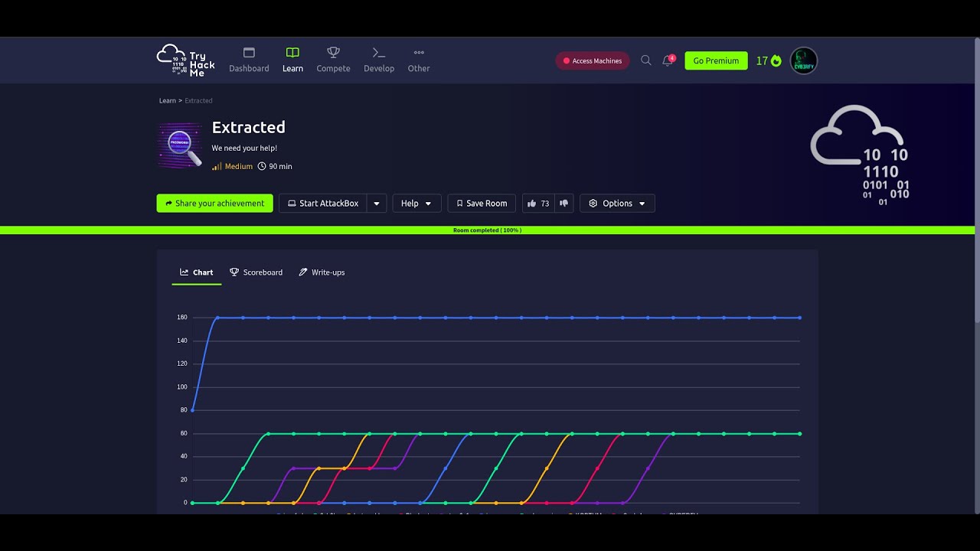Click the Extracted room title
Screen dimensions: 980x551
(249, 128)
